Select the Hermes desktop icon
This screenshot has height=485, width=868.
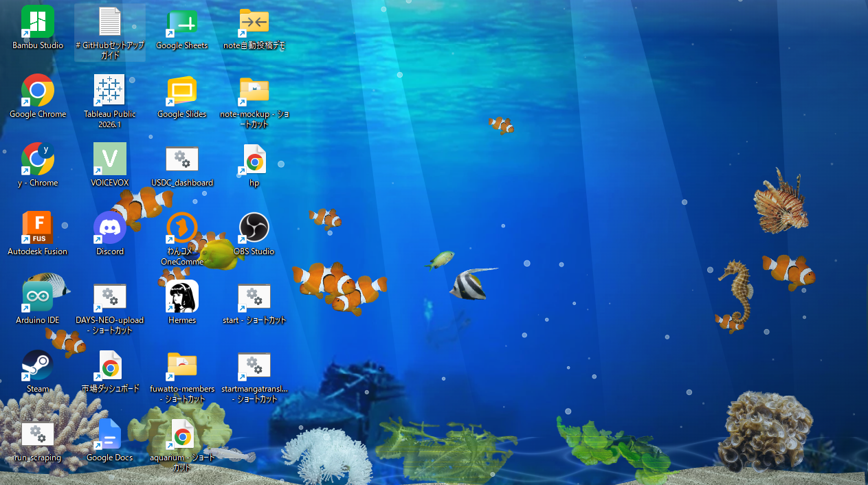[182, 297]
